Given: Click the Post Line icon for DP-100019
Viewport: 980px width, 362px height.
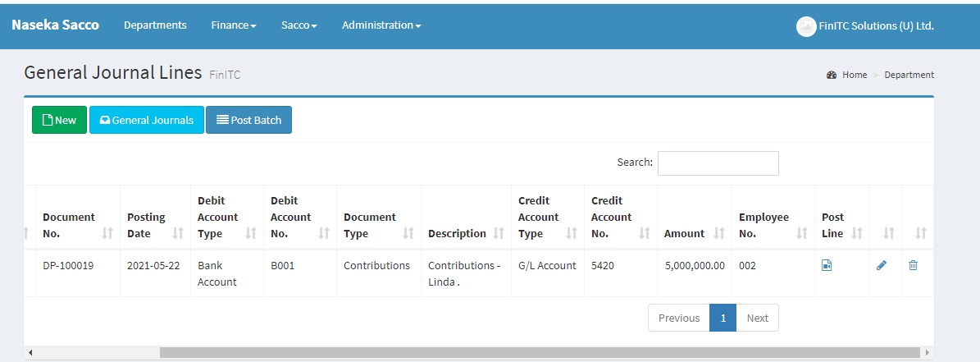Looking at the screenshot, I should 827,266.
